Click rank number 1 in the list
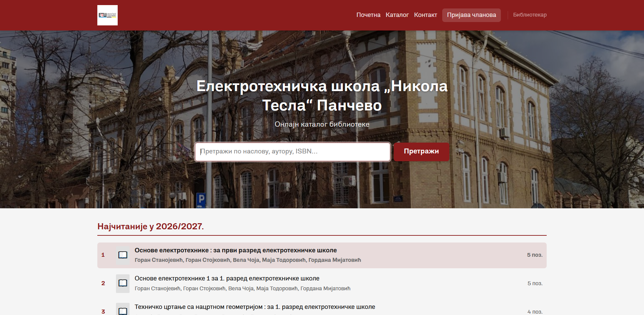Image resolution: width=644 pixels, height=315 pixels. coord(103,255)
